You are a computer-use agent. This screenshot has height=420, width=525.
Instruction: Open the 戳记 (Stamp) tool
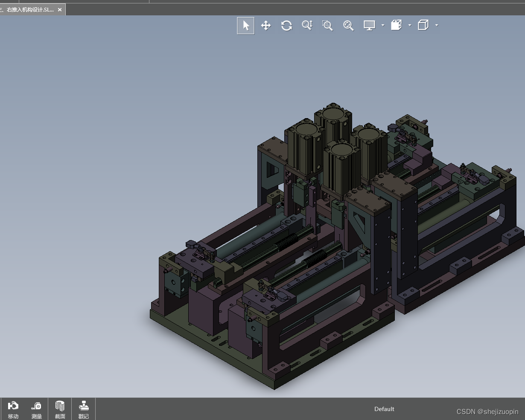tap(84, 409)
